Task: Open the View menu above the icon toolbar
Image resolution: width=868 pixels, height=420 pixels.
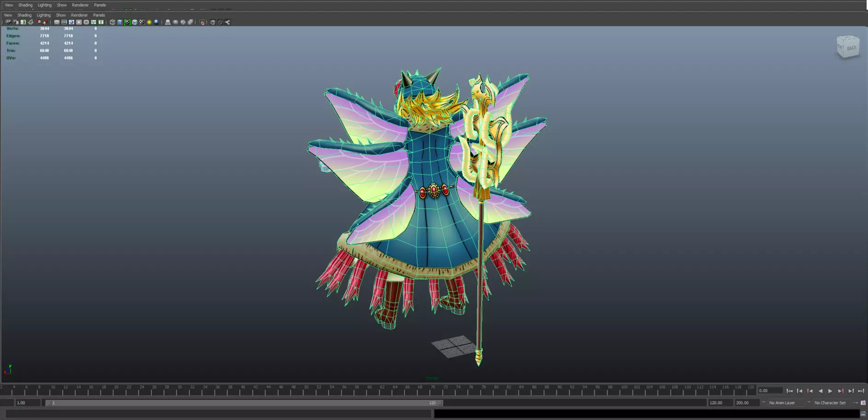Action: pyautogui.click(x=8, y=15)
